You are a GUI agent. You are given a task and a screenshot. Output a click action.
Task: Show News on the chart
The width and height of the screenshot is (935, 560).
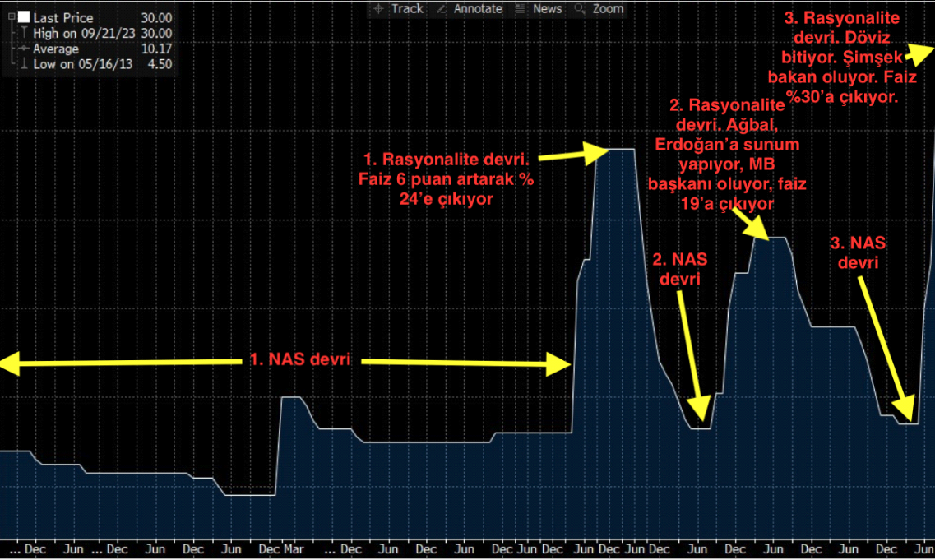pyautogui.click(x=539, y=8)
